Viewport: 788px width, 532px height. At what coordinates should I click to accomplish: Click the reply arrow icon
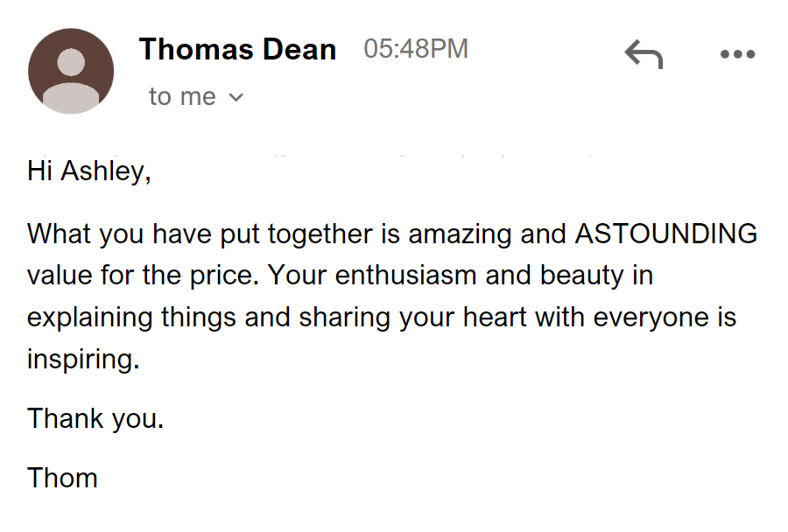tap(644, 54)
